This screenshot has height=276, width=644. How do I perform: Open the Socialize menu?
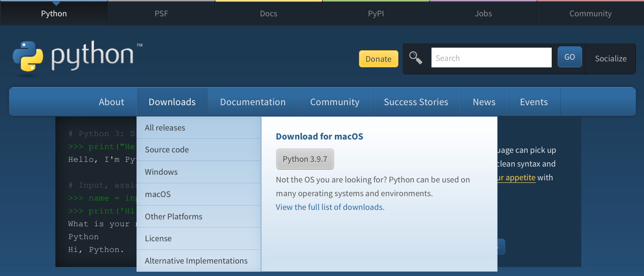click(x=611, y=58)
